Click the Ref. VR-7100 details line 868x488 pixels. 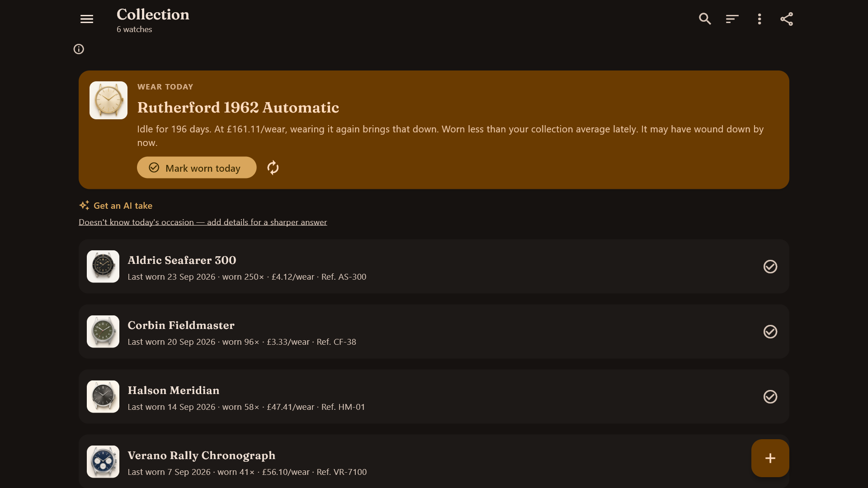point(247,472)
